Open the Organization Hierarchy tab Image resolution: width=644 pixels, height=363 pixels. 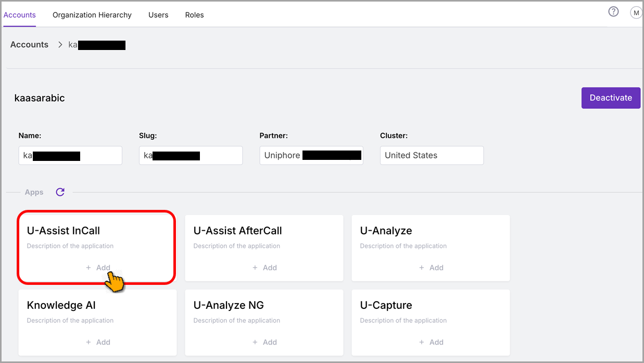tap(92, 15)
